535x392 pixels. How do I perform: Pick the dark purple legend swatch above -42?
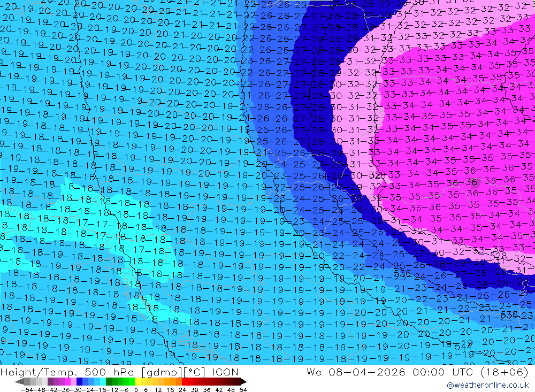tap(50, 382)
